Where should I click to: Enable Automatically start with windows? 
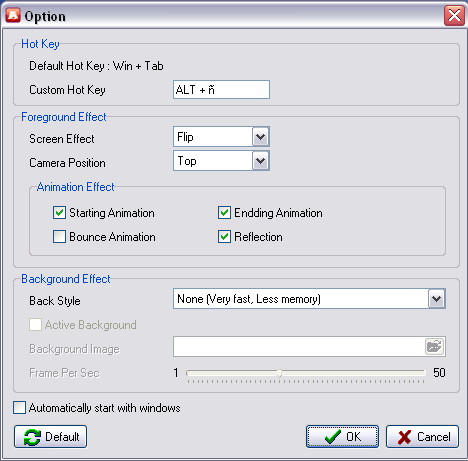(x=19, y=408)
